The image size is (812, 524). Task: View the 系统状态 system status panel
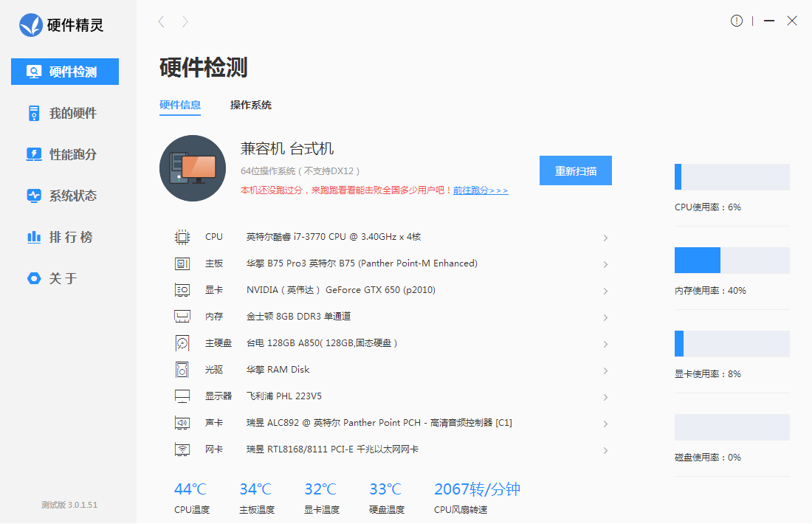click(64, 196)
